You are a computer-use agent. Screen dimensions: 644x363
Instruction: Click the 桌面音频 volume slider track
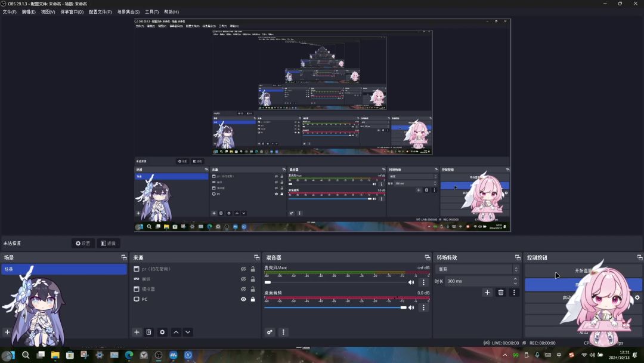(x=336, y=307)
